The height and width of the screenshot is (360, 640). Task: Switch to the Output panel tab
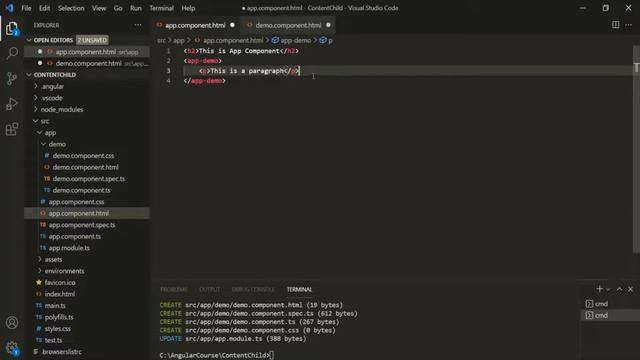[209, 289]
